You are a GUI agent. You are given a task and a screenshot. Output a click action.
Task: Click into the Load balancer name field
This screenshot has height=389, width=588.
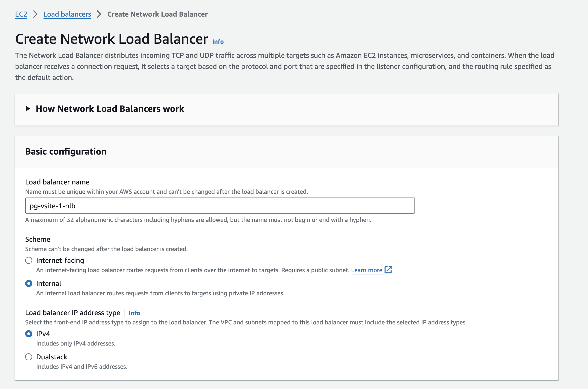220,206
